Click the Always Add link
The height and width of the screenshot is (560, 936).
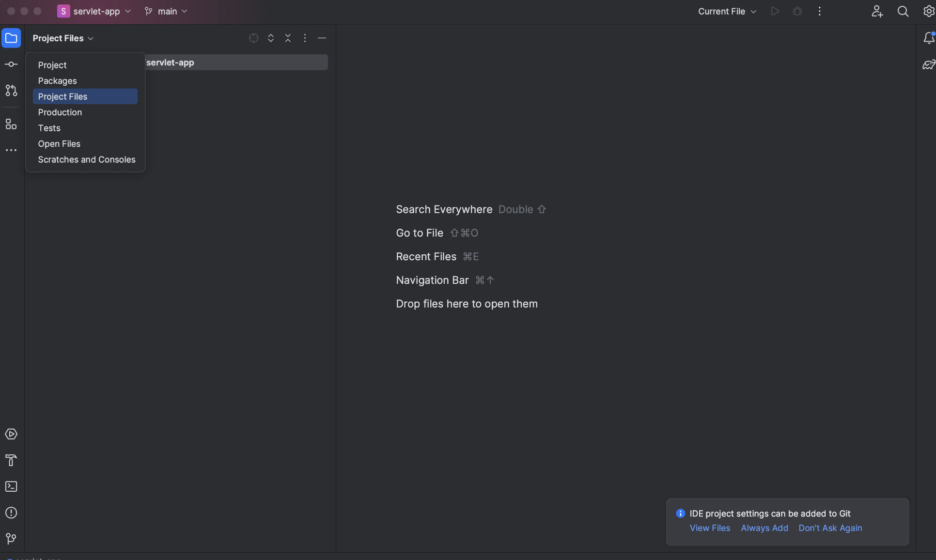[764, 528]
